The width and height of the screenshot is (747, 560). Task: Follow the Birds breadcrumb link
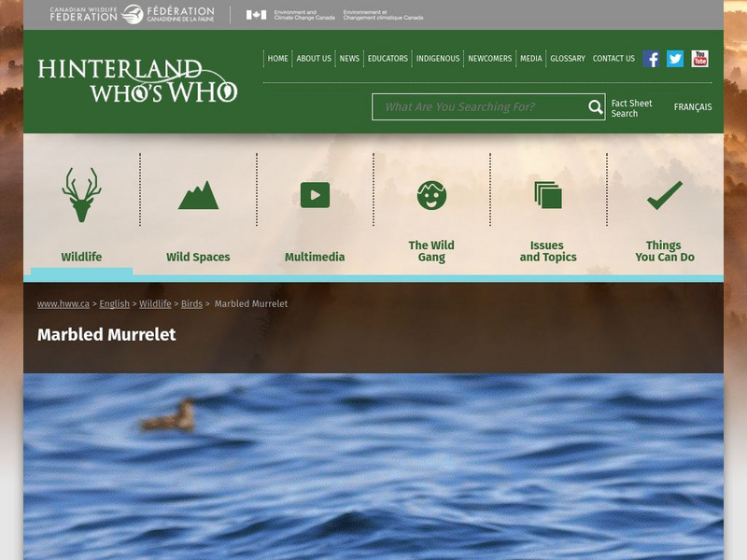pos(191,304)
